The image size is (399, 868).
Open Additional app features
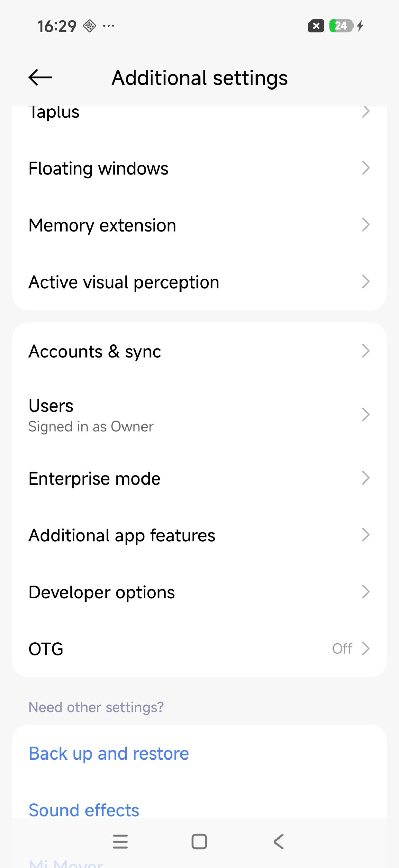199,535
